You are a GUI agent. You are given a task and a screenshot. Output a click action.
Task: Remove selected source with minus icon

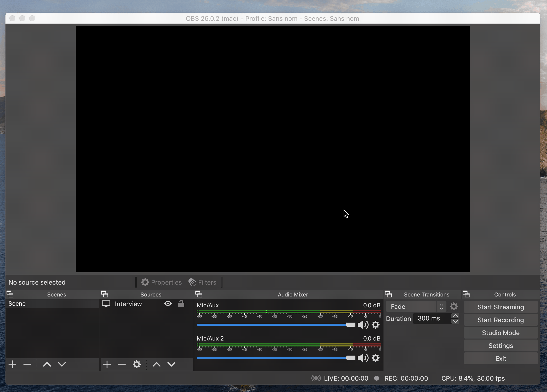122,364
